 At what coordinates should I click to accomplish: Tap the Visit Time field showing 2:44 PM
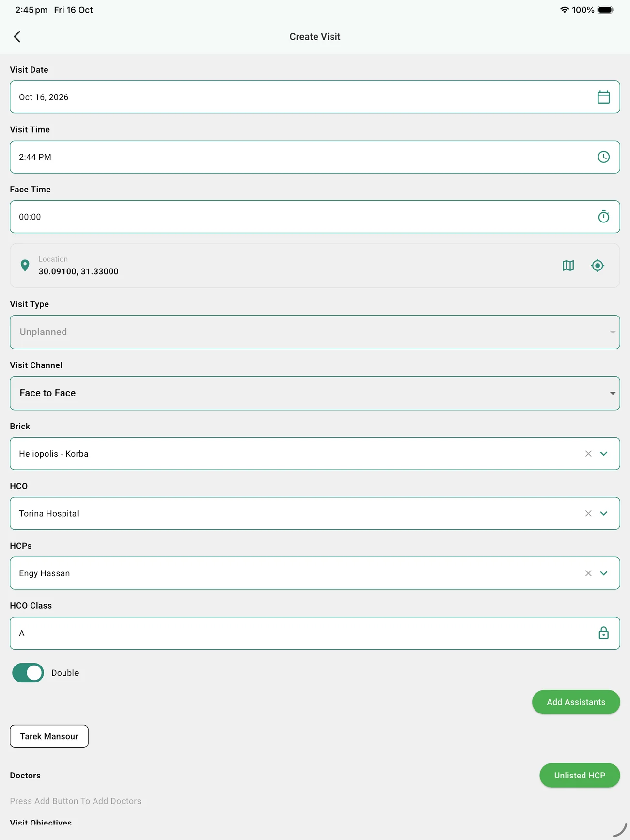pyautogui.click(x=315, y=157)
